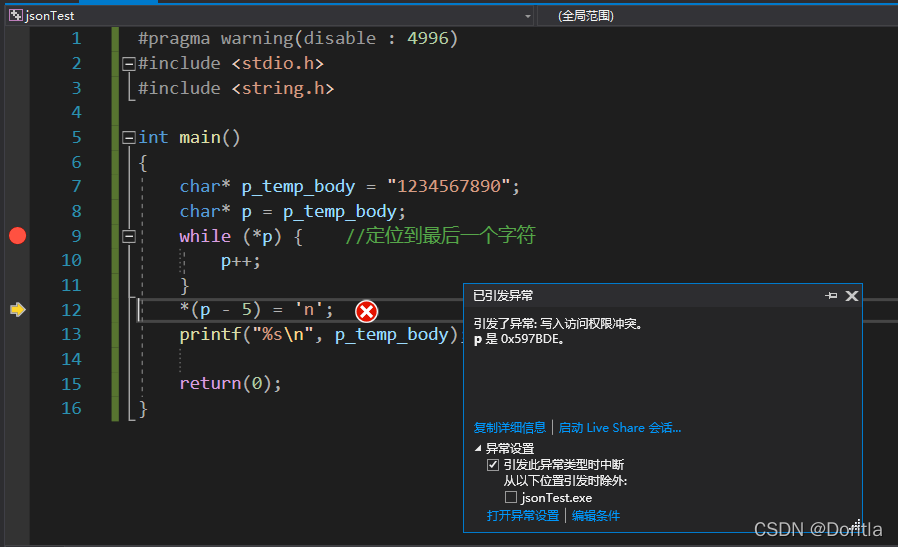Screen dimensions: 898x547
Task: Click the printf call on line 13
Action: pyautogui.click(x=320, y=334)
